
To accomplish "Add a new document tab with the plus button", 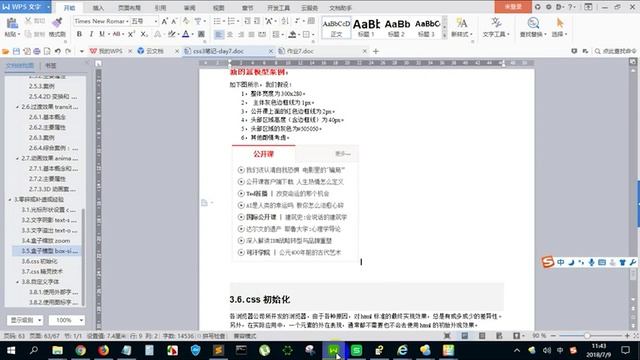I will pyautogui.click(x=376, y=51).
